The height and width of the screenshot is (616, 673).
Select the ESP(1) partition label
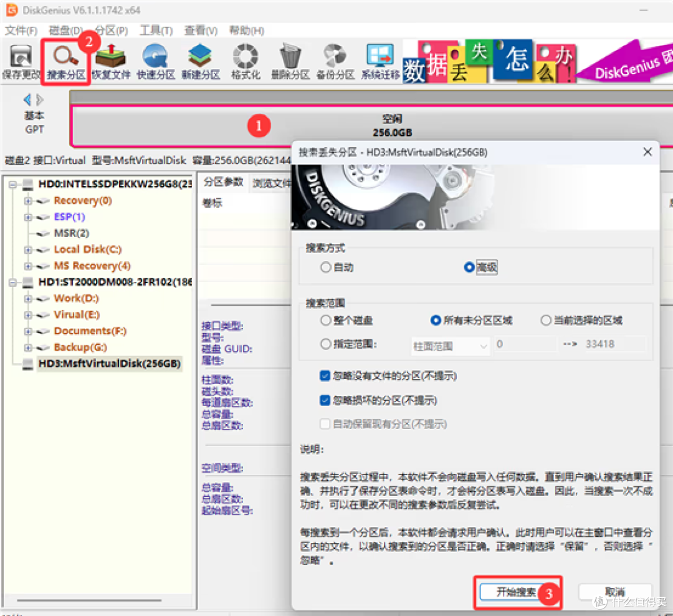pyautogui.click(x=70, y=217)
